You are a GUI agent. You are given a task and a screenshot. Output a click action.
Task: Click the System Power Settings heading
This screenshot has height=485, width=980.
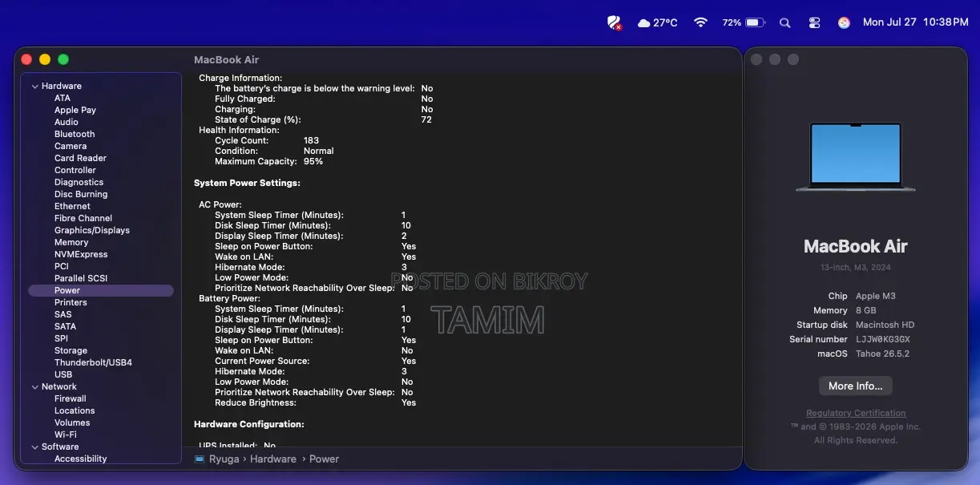247,183
